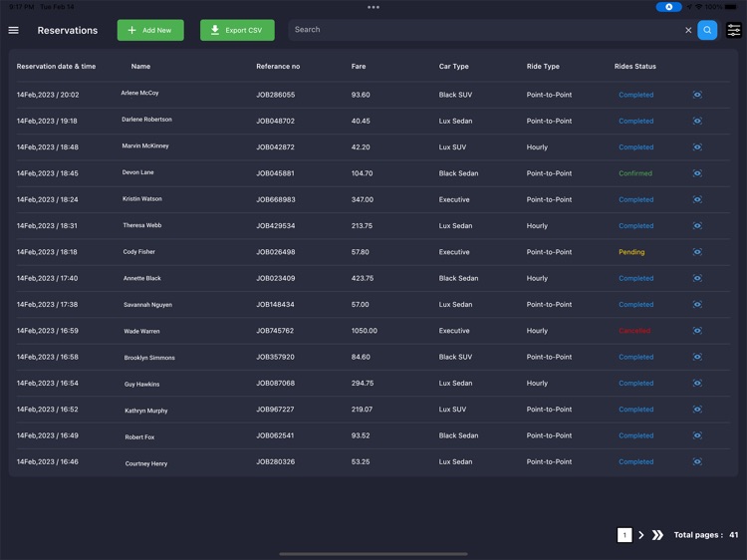This screenshot has height=560, width=747.
Task: Open the Completed status for Annette Black
Action: [636, 278]
